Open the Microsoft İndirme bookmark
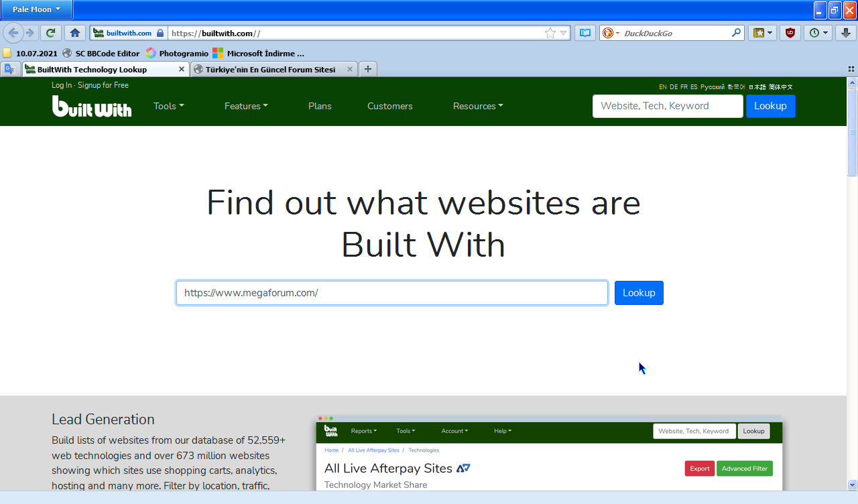 point(258,53)
